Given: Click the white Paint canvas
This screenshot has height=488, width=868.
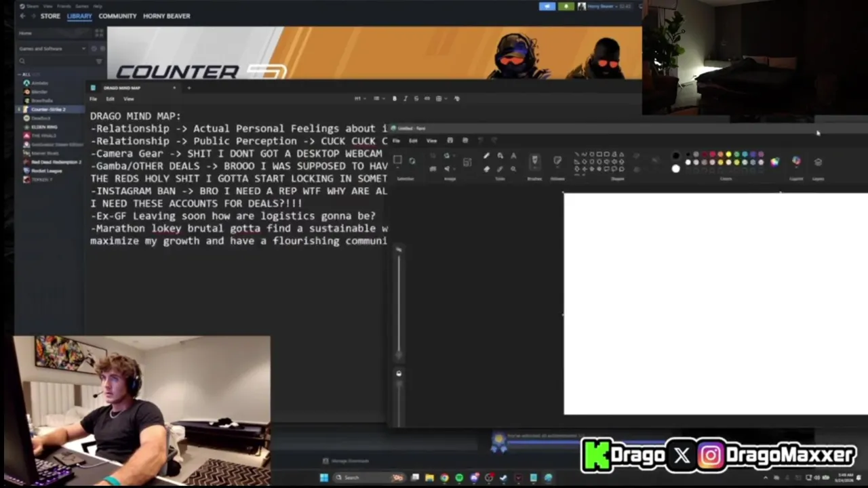Looking at the screenshot, I should point(715,304).
